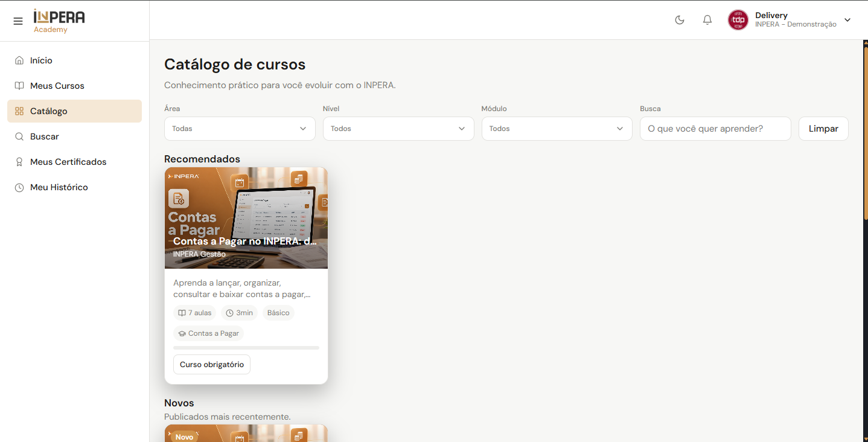The width and height of the screenshot is (868, 442).
Task: Open Meus Cursos in sidebar
Action: [x=74, y=86]
